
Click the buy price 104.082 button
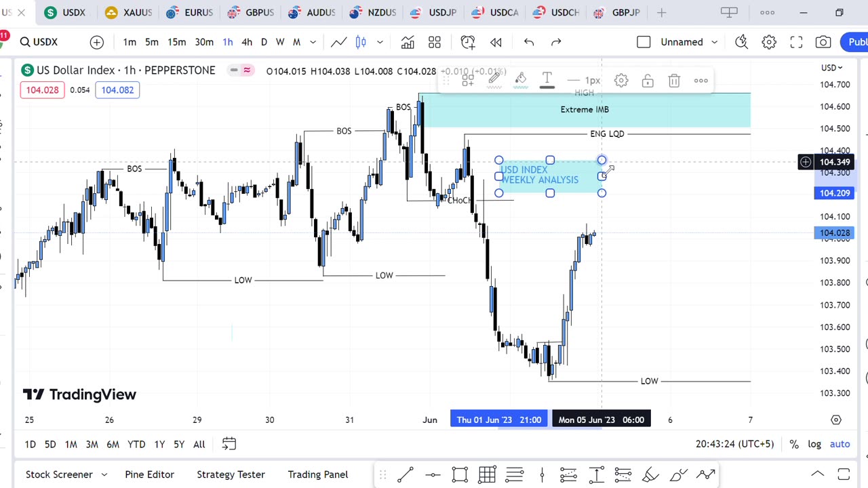117,89
